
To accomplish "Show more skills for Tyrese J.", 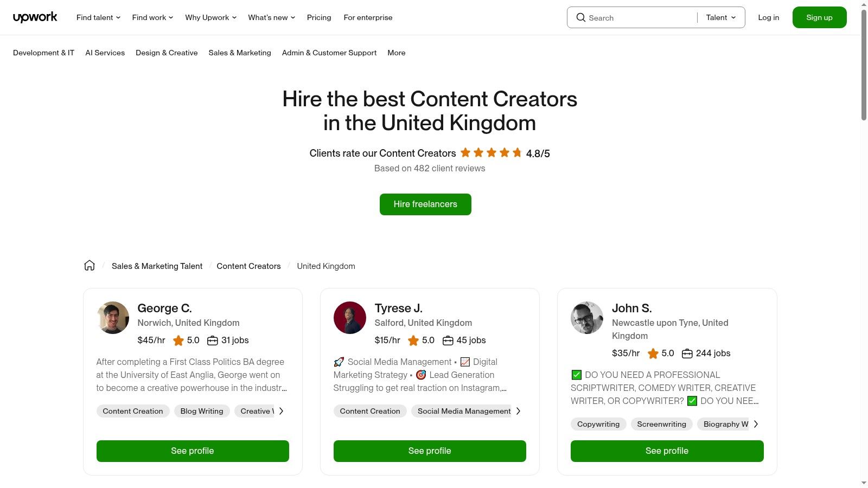I will pyautogui.click(x=518, y=411).
